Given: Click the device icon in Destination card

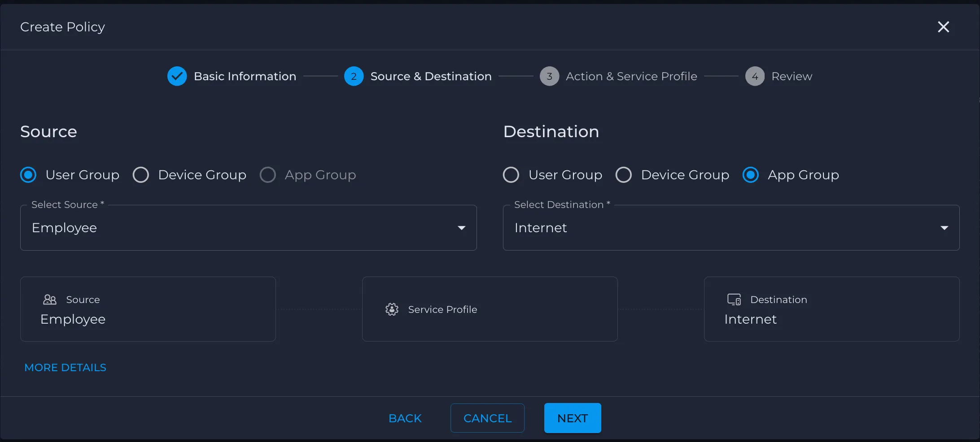Looking at the screenshot, I should pos(734,299).
